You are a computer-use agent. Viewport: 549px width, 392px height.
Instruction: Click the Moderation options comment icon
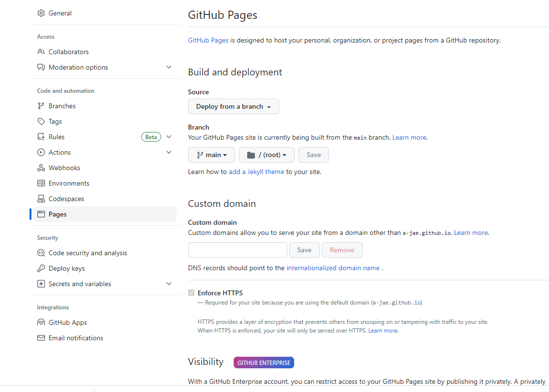point(41,67)
